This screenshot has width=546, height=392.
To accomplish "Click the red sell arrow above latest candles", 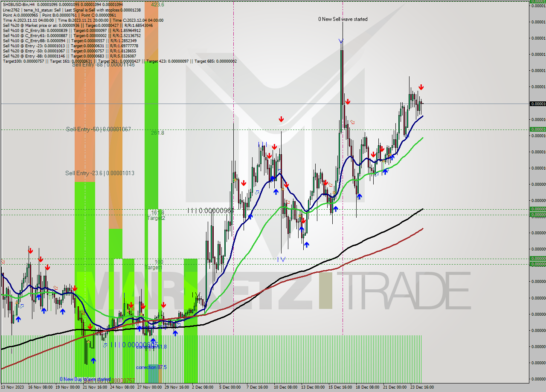I will tap(421, 87).
